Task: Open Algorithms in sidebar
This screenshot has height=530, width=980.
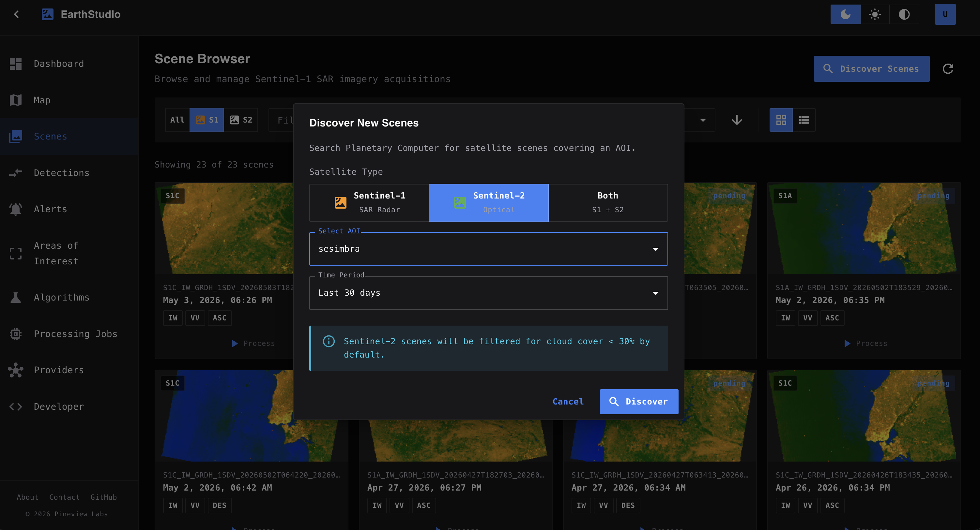Action: (x=69, y=297)
